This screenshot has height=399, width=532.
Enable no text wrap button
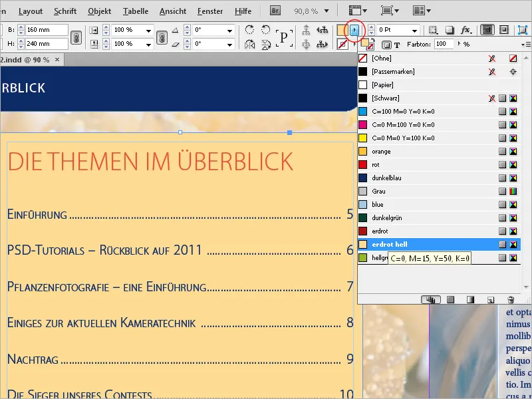(487, 30)
